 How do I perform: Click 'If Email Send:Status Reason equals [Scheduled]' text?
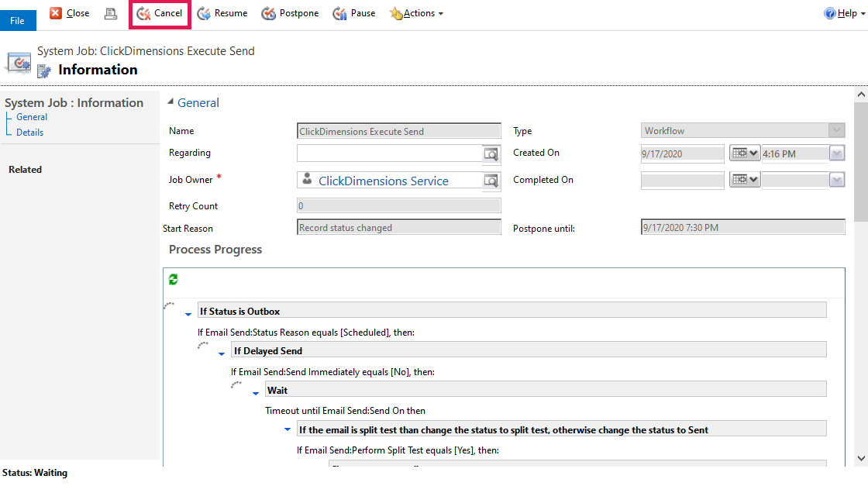point(306,332)
